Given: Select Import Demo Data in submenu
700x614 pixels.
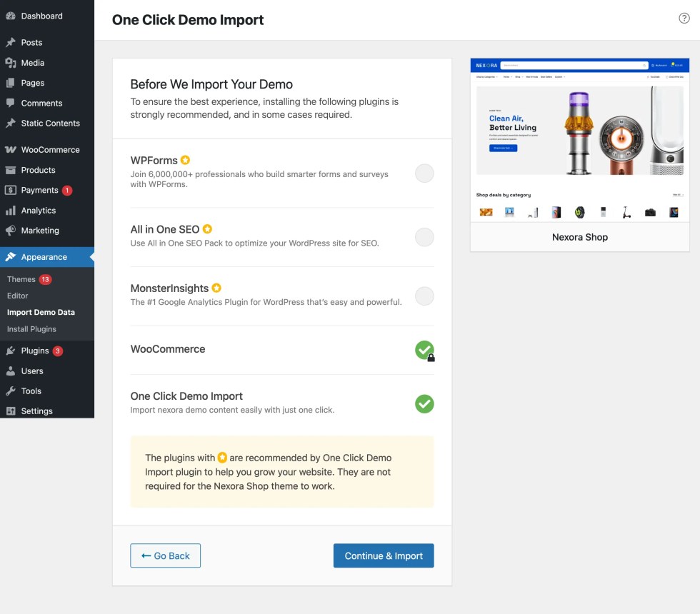Looking at the screenshot, I should [x=41, y=313].
